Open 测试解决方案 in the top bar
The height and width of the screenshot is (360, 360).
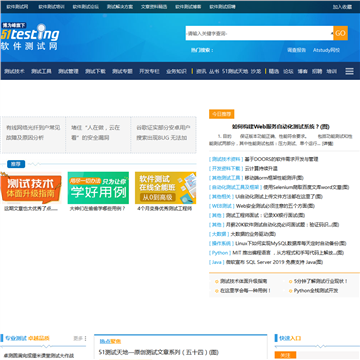[120, 7]
